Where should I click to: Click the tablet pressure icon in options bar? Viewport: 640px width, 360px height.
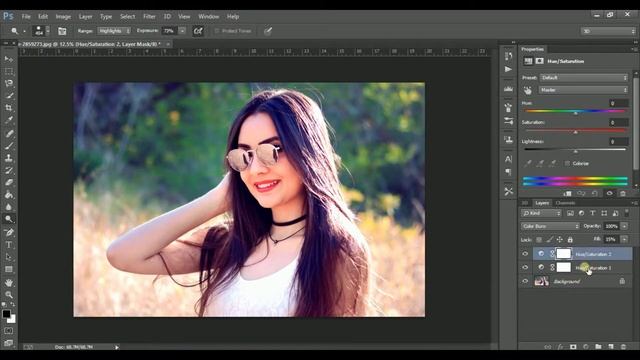[268, 31]
